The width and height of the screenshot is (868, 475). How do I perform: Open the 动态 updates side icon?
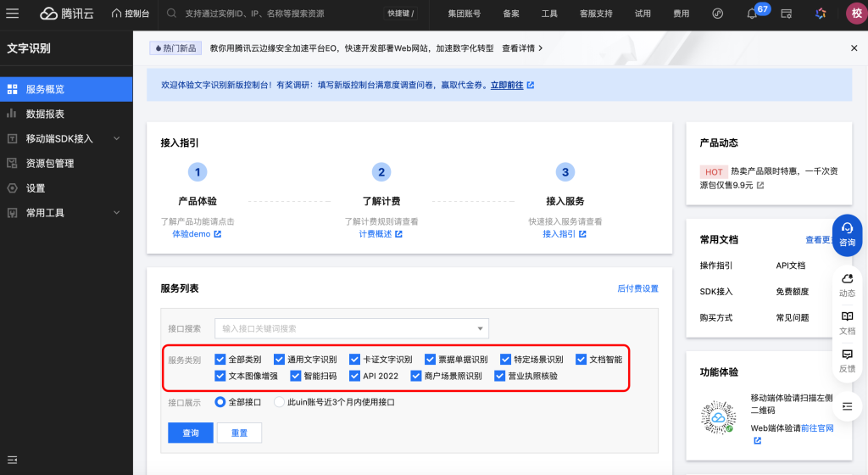click(847, 284)
